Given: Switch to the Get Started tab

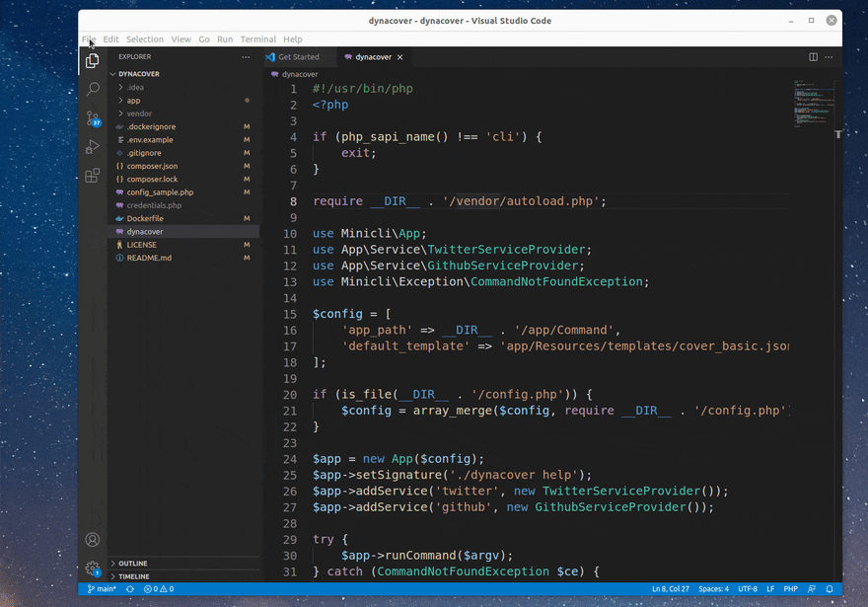Looking at the screenshot, I should pyautogui.click(x=299, y=57).
